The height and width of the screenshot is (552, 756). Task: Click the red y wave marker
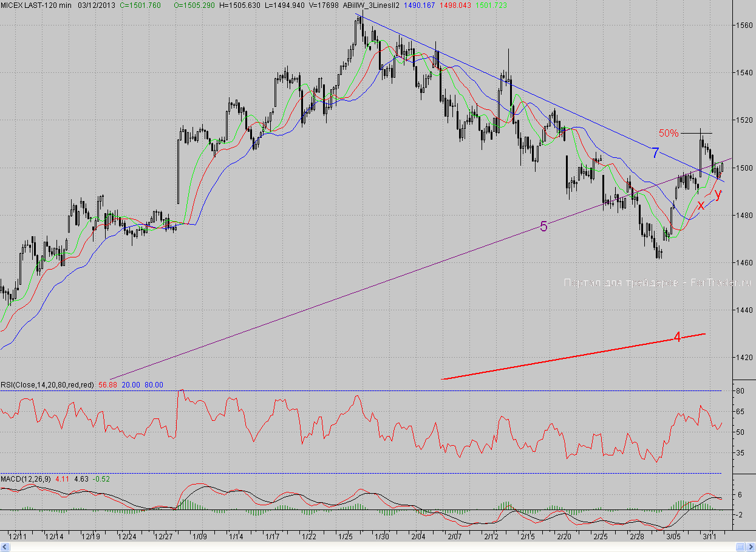click(718, 194)
